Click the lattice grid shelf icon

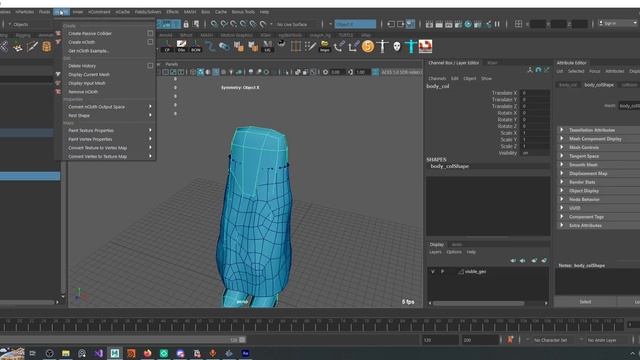click(296, 47)
